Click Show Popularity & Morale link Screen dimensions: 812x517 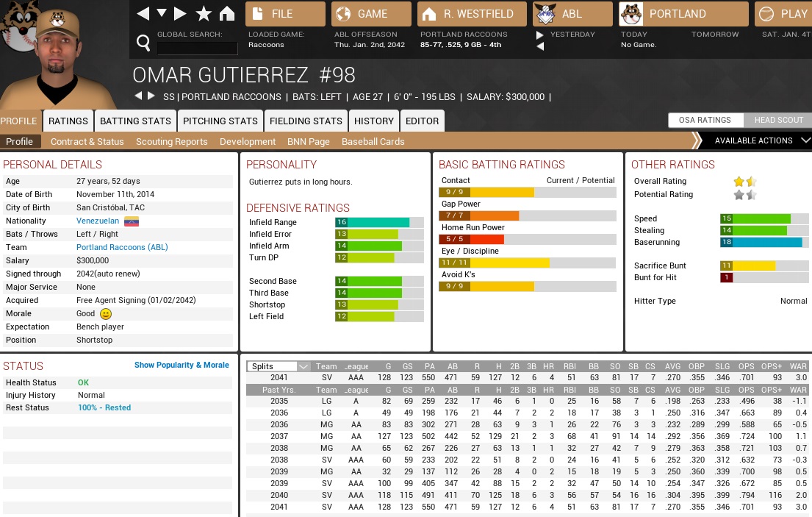tap(182, 366)
